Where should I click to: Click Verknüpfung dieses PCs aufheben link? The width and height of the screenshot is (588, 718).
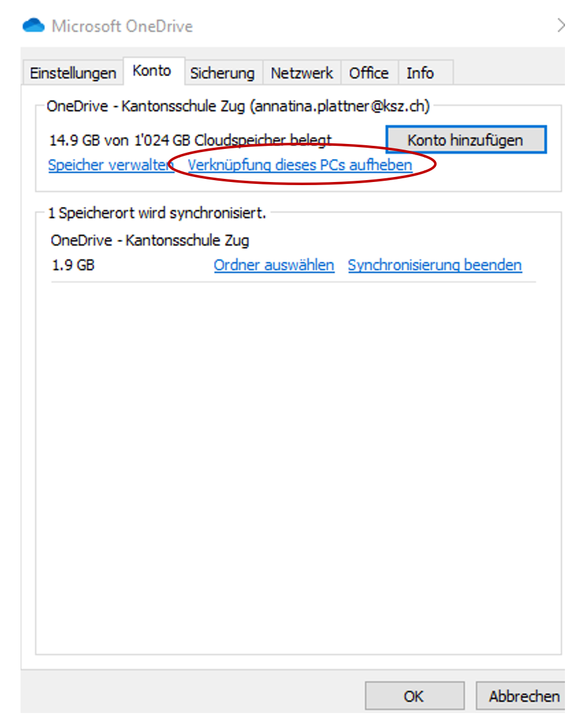(x=300, y=165)
